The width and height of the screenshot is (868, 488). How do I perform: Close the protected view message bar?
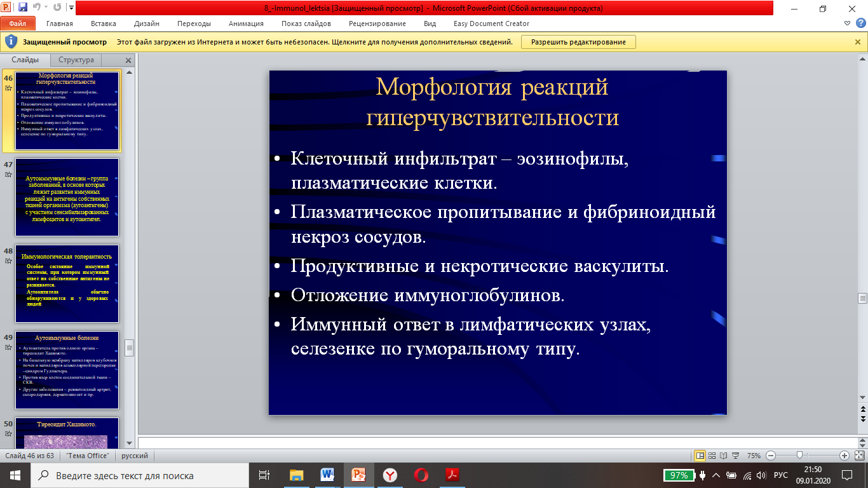click(858, 42)
